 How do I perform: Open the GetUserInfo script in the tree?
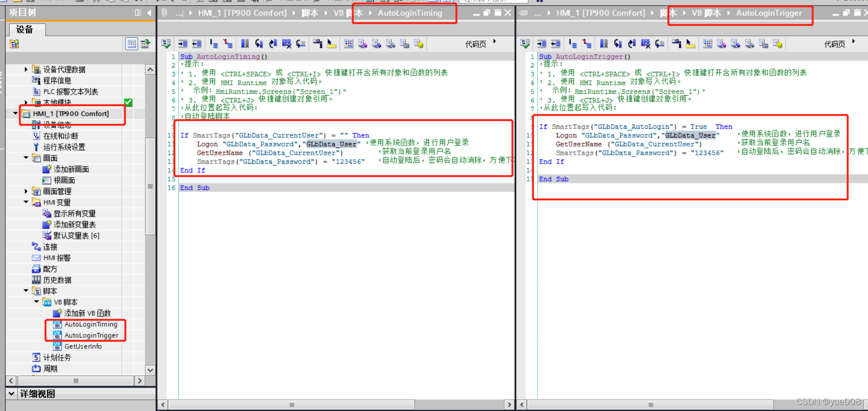point(83,346)
